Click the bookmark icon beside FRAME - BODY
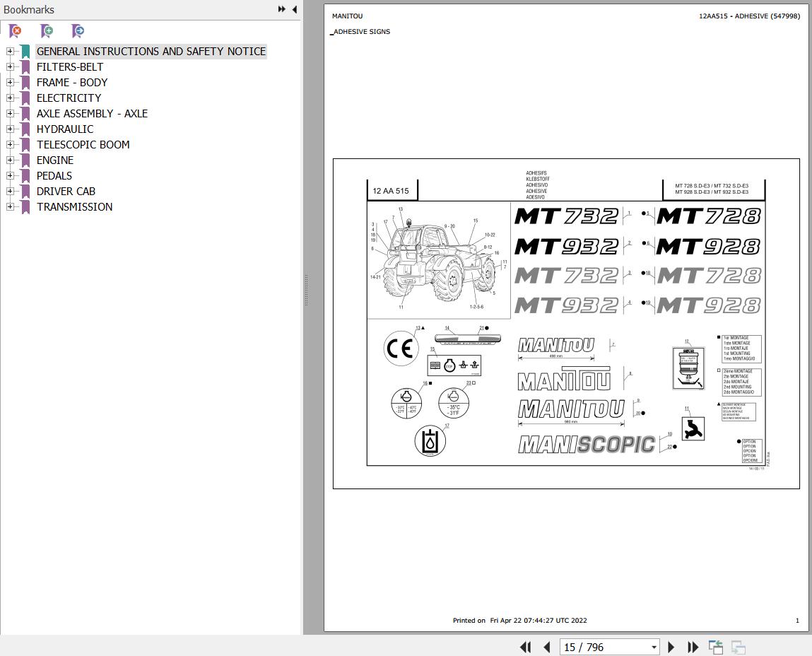The height and width of the screenshot is (656, 812). click(25, 83)
